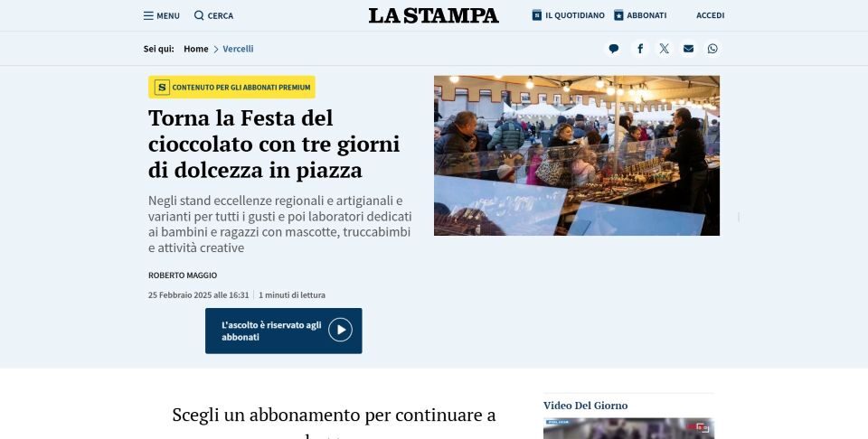Click Il Quotidiano newspaper icon
This screenshot has width=868, height=439.
point(536,15)
